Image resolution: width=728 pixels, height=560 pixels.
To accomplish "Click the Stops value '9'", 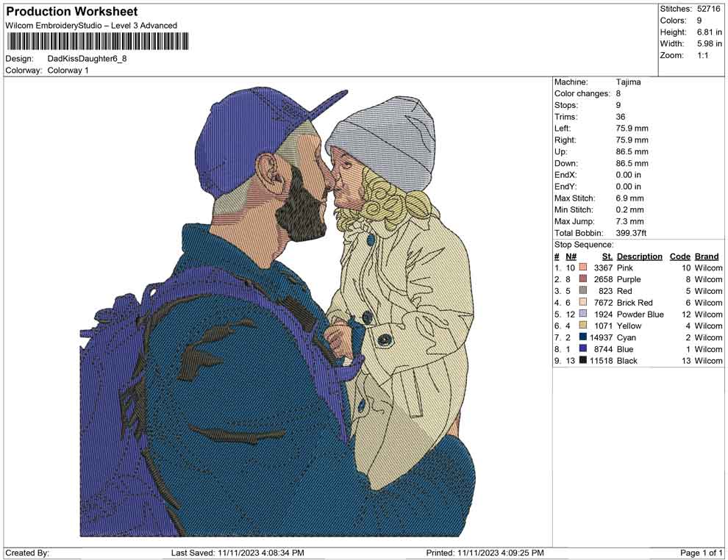I will pos(618,105).
